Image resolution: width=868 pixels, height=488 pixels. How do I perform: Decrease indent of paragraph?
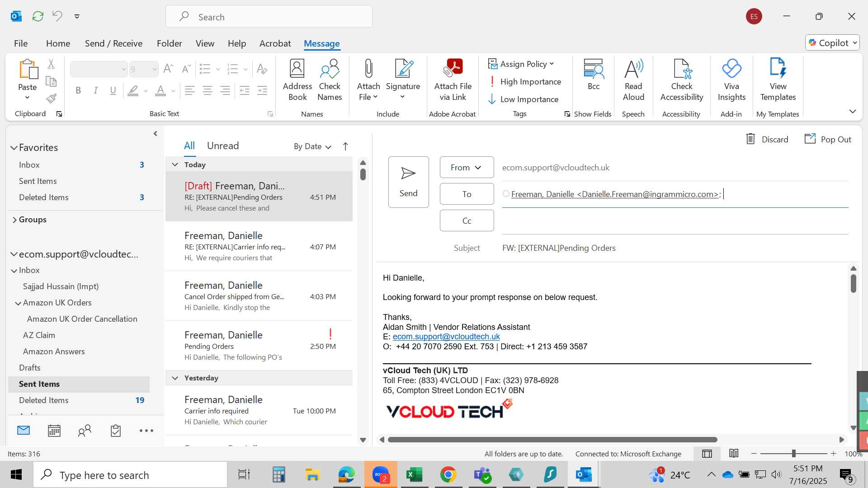245,91
